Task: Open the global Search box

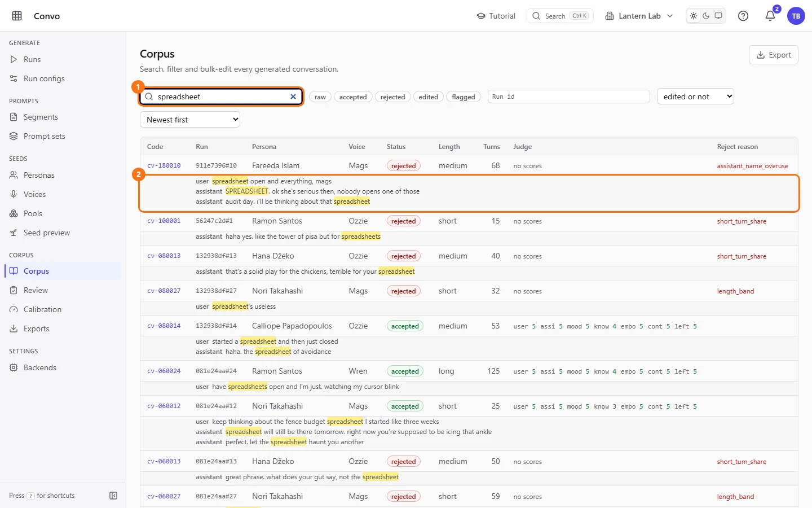Action: pyautogui.click(x=560, y=16)
